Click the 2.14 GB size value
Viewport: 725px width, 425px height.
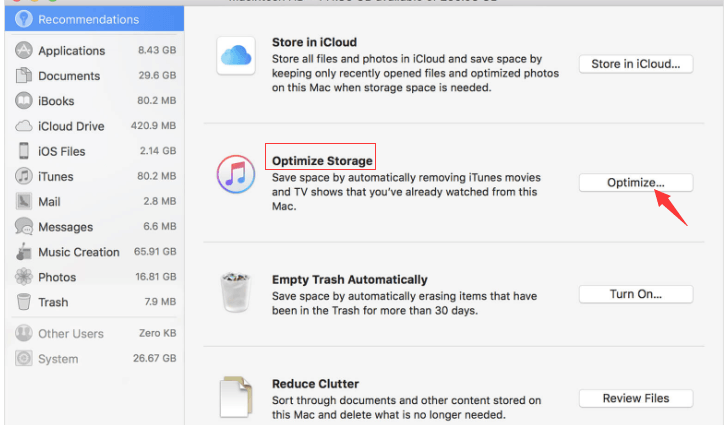(158, 150)
